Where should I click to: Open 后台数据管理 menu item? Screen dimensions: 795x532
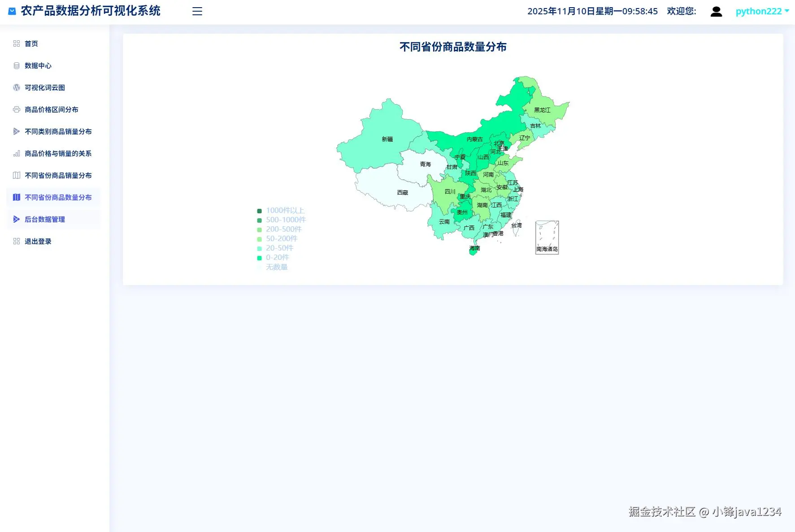click(x=53, y=219)
